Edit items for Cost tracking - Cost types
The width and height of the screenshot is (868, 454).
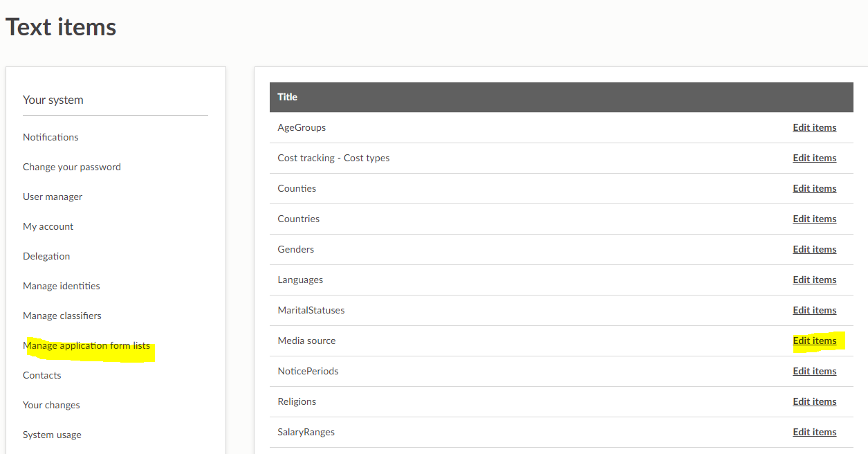814,158
